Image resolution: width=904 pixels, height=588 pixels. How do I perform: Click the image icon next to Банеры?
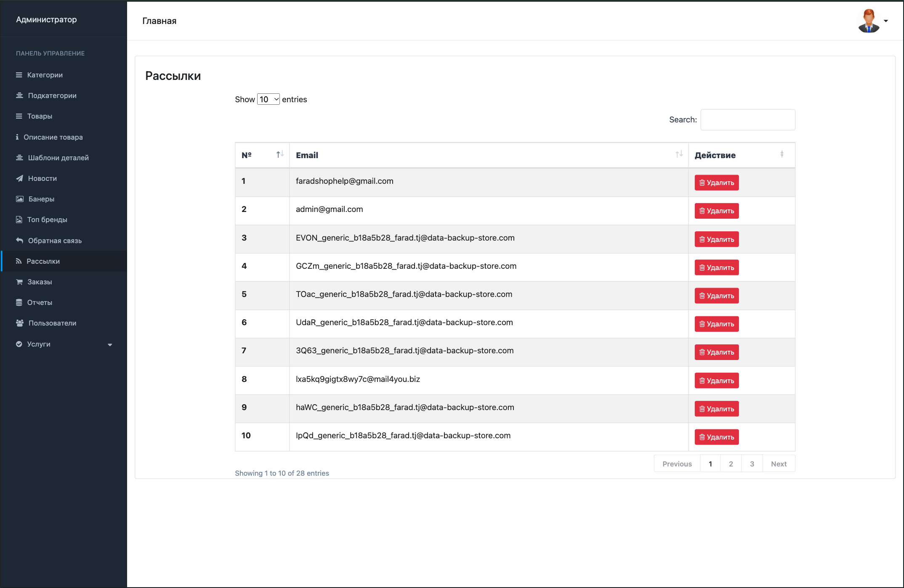point(20,199)
